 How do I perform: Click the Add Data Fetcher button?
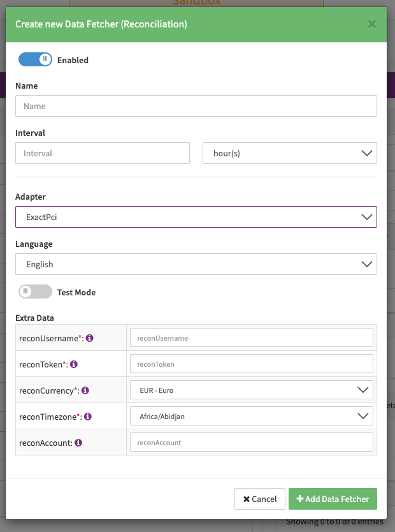(333, 499)
